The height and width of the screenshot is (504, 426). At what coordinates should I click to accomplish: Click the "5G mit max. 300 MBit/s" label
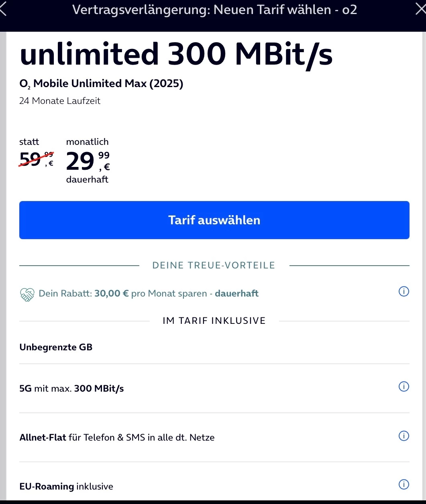point(71,388)
